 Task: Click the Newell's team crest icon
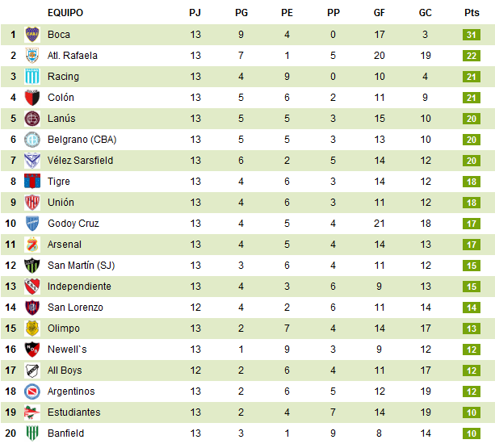pos(32,350)
